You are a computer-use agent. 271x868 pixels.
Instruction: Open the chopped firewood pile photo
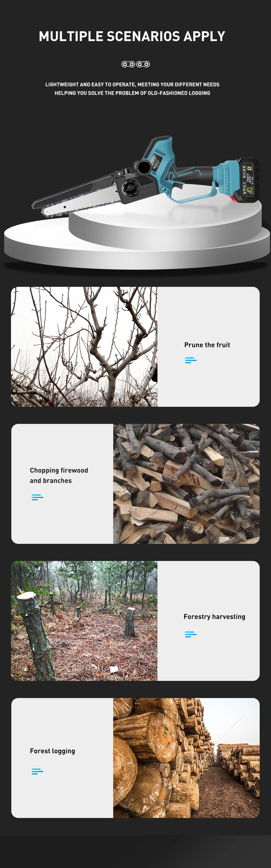[x=186, y=484]
